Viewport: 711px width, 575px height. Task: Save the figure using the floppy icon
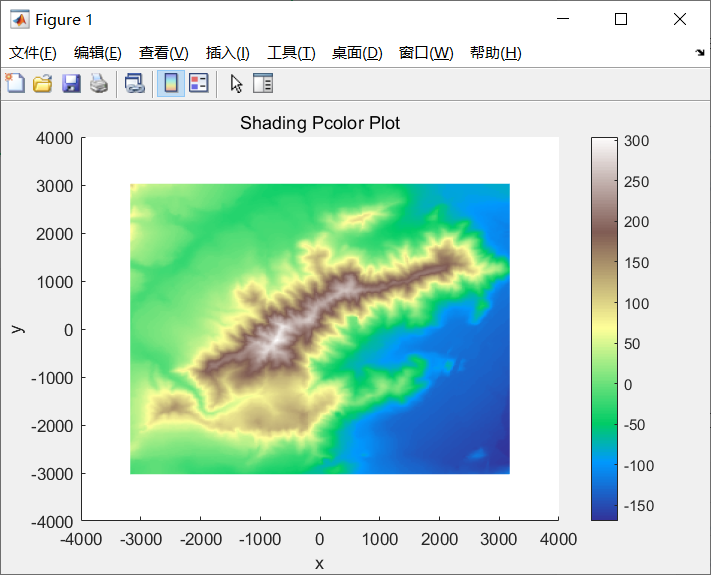(71, 83)
